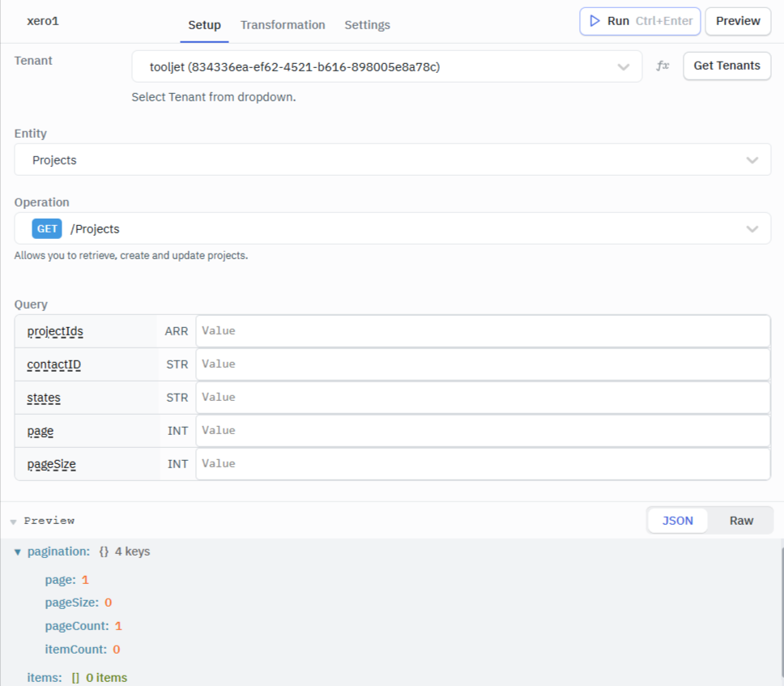The image size is (784, 686).
Task: Click the INT type indicator on page row
Action: tap(177, 430)
